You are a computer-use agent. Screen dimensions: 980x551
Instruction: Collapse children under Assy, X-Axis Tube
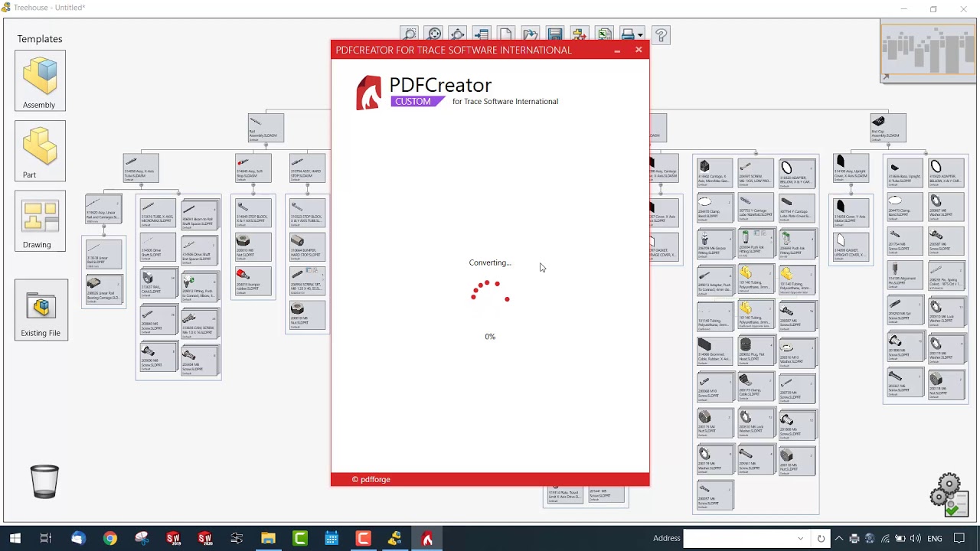click(x=141, y=184)
